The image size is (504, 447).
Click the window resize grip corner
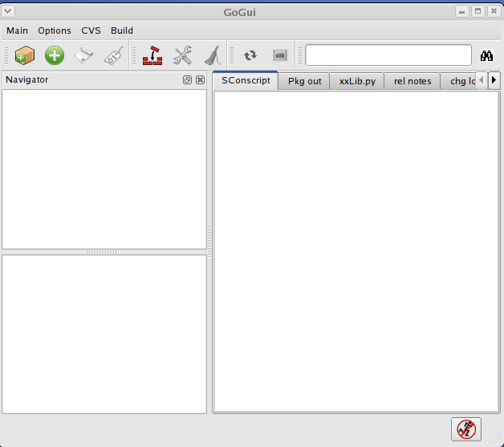coord(496,439)
